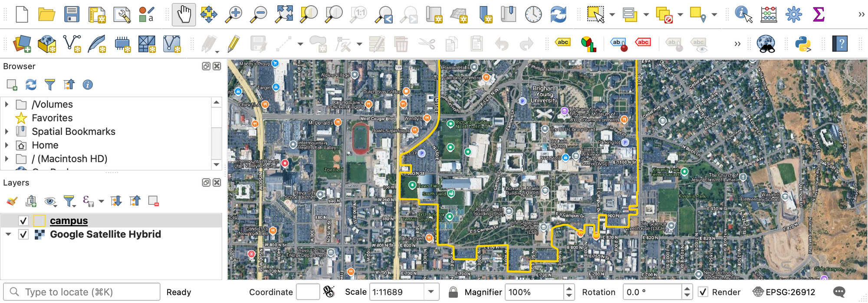Click the Refresh button in Browser panel

coord(31,85)
